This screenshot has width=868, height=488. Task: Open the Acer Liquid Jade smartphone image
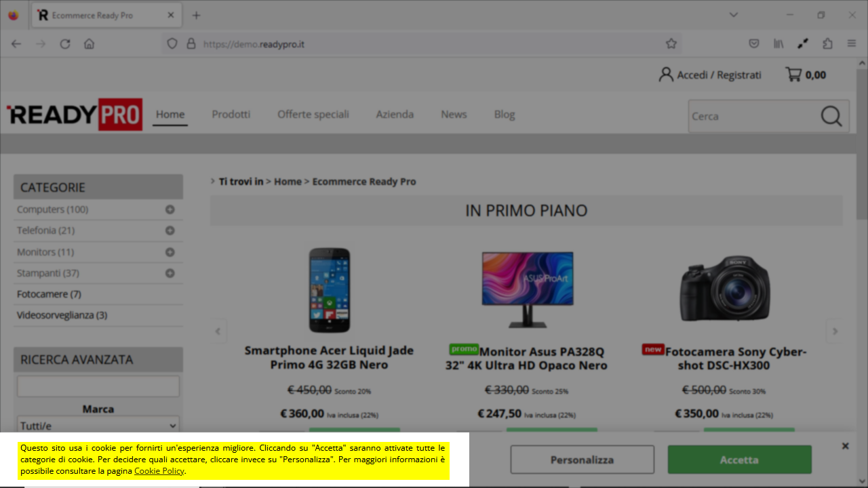(x=329, y=290)
